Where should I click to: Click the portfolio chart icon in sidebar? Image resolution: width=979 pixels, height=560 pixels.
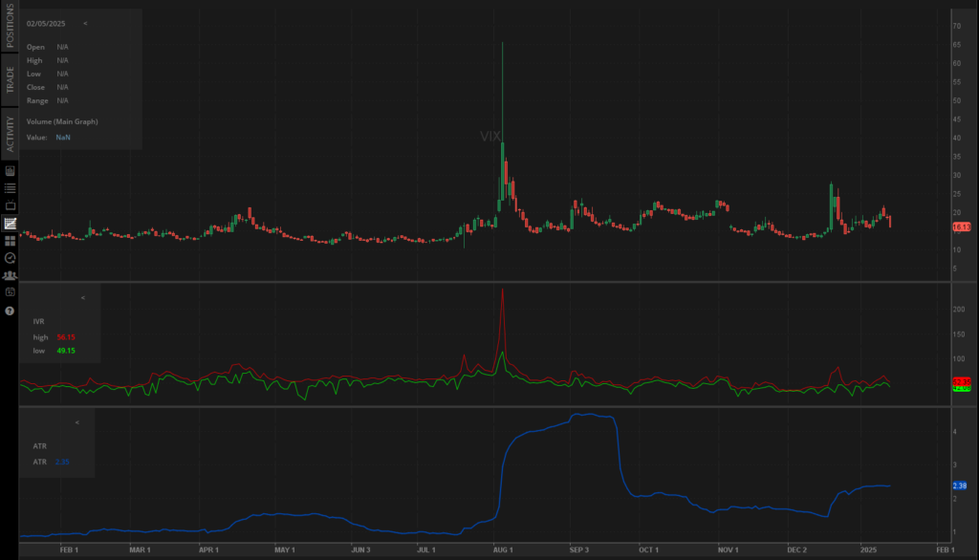pyautogui.click(x=11, y=171)
